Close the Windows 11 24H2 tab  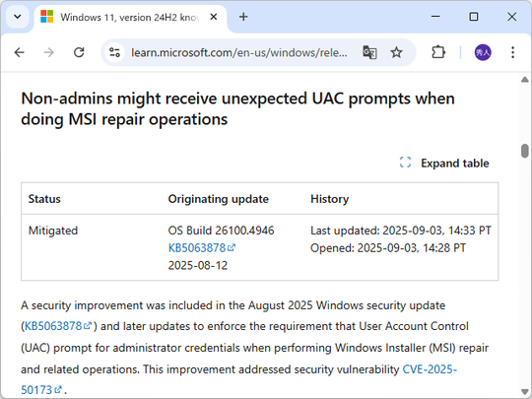214,17
